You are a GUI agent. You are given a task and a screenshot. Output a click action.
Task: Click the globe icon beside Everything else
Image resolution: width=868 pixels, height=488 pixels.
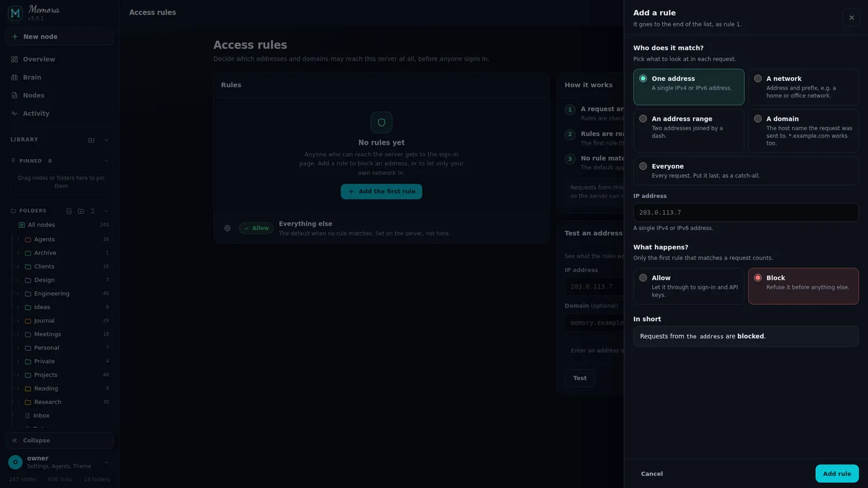(227, 228)
